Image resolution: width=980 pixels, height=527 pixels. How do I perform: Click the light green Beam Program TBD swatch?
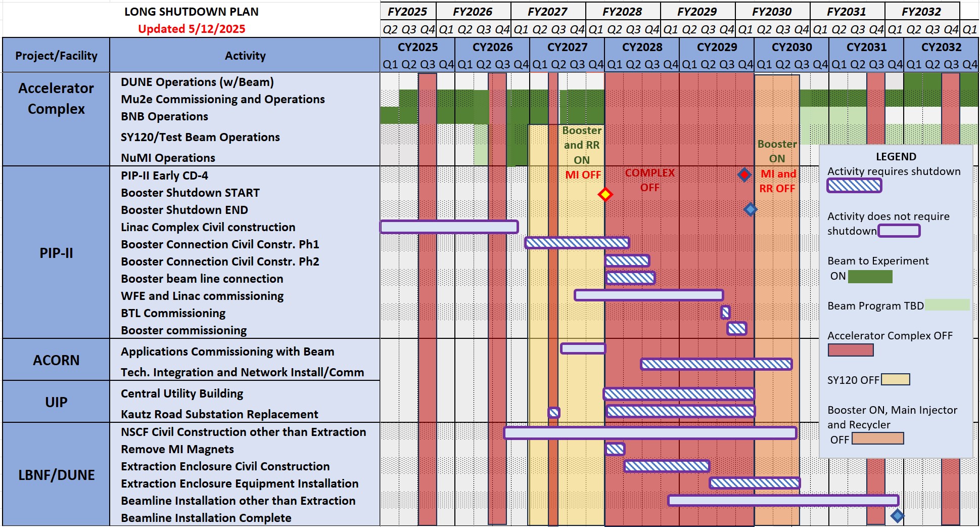click(x=947, y=305)
